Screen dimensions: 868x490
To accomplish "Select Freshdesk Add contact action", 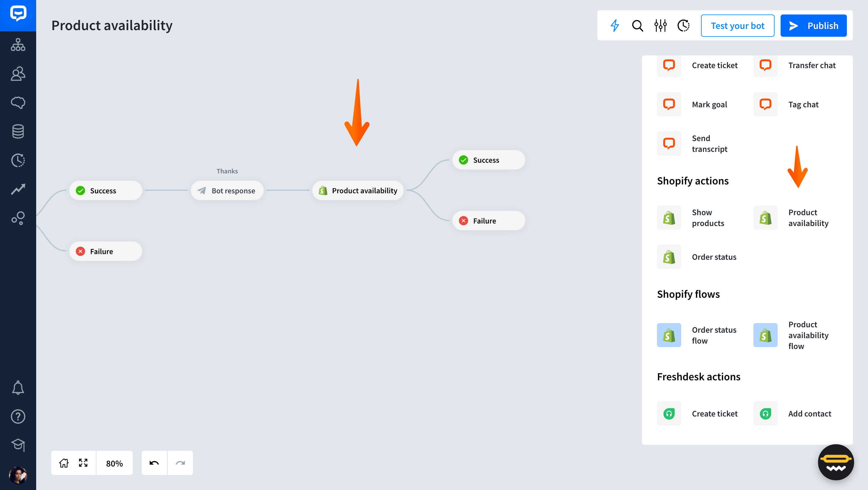I will [793, 413].
